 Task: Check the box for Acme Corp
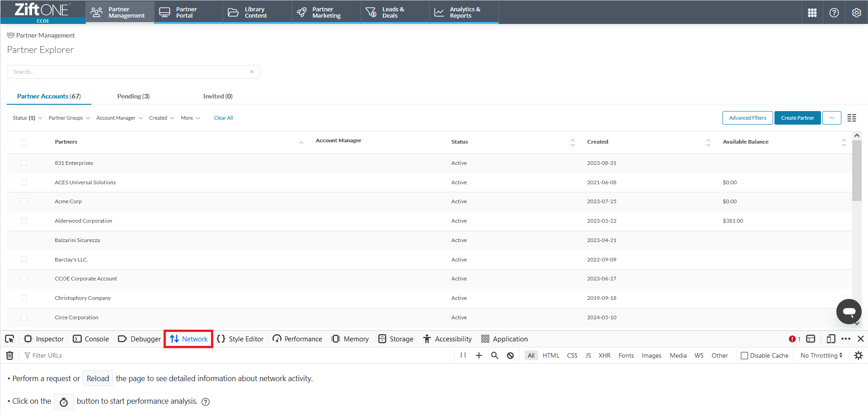24,201
